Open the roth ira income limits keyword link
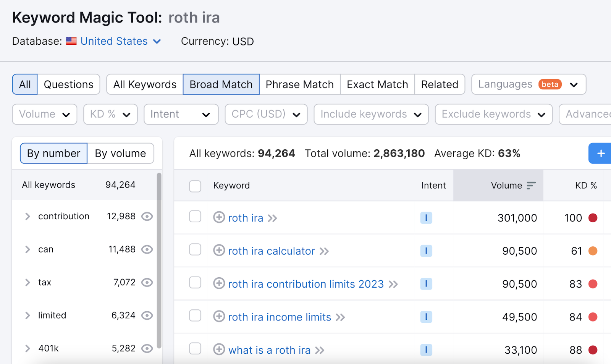The height and width of the screenshot is (364, 611). tap(280, 317)
